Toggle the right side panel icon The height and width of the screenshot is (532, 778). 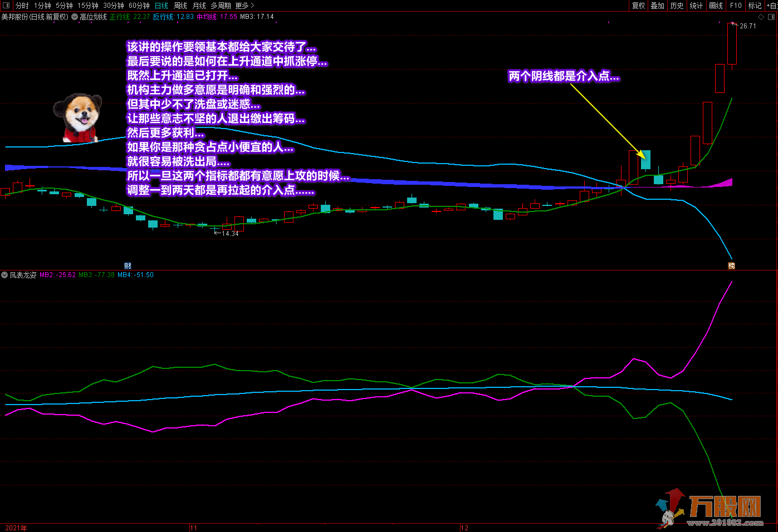[771, 17]
